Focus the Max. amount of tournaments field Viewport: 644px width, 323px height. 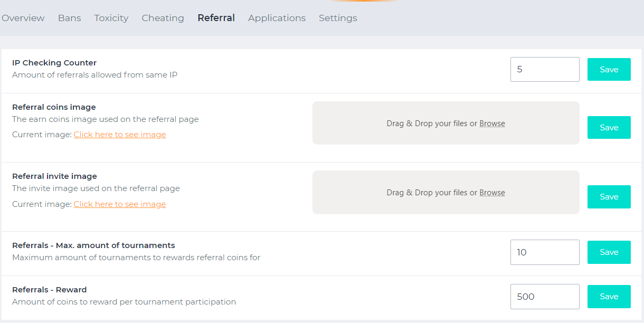544,252
